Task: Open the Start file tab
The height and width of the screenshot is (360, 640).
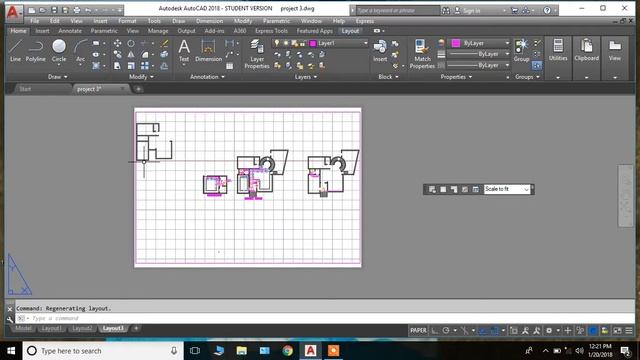Action: [25, 89]
